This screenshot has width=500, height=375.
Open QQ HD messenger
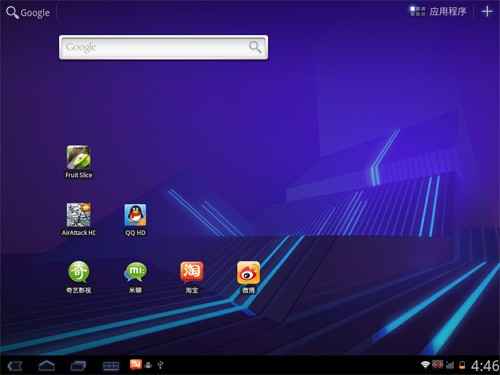pos(135,220)
